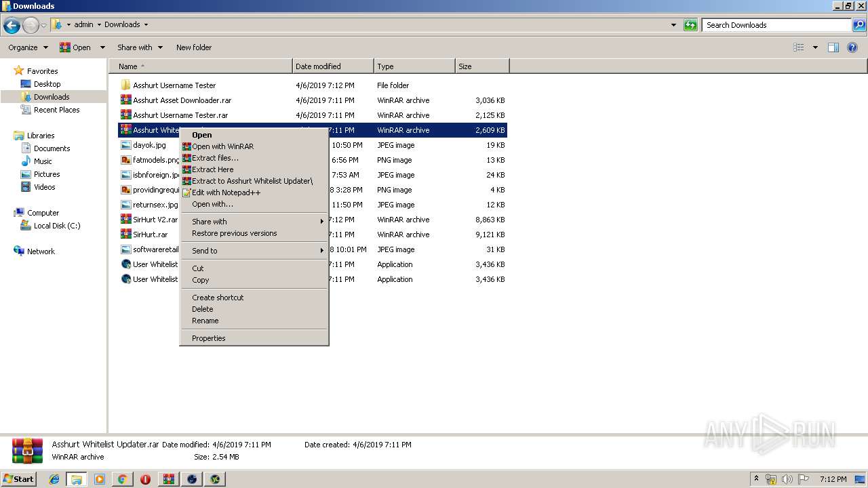Choose Copy in the context menu
Screen dimensions: 868x488
pos(254,280)
